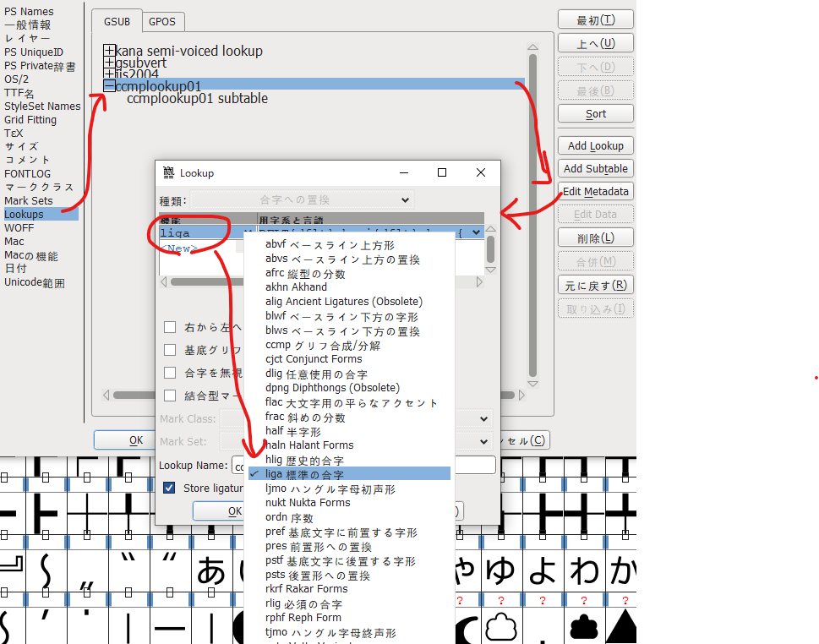
Task: Click the Edit Metadata button
Action: click(x=596, y=191)
